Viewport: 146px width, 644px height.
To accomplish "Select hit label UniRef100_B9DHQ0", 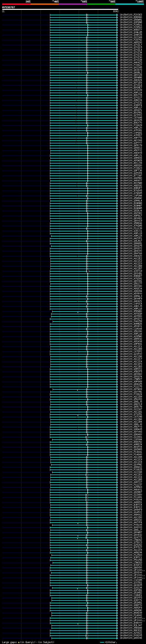I will click(131, 17).
